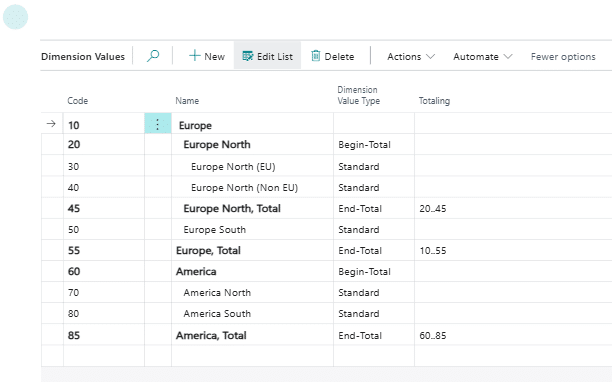This screenshot has width=612, height=382.
Task: Select code cell 20
Action: (x=104, y=144)
